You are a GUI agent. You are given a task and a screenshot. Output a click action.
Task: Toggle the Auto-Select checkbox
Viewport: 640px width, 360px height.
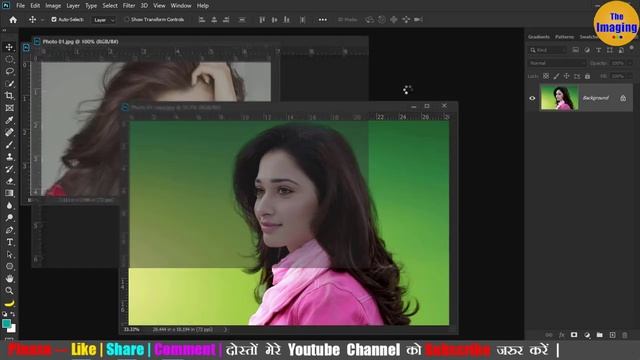point(54,20)
